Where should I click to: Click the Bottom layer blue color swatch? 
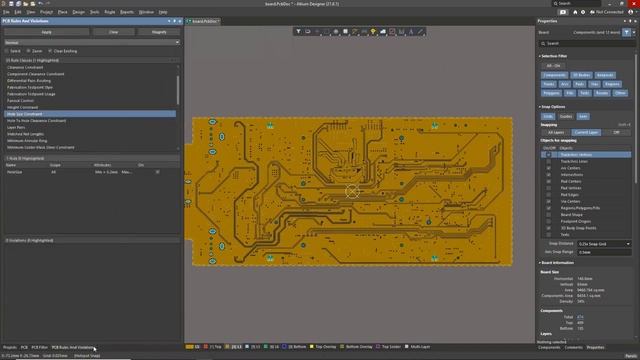284,347
